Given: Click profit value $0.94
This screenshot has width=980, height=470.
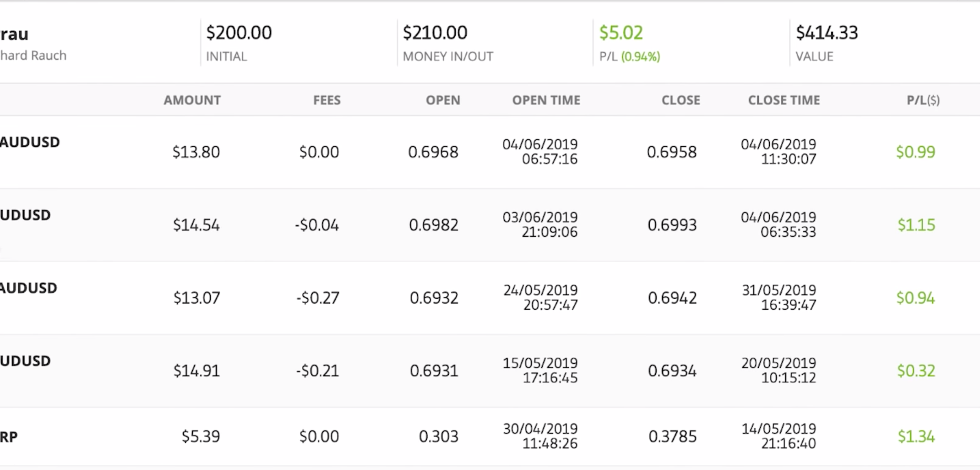Looking at the screenshot, I should pyautogui.click(x=915, y=298).
